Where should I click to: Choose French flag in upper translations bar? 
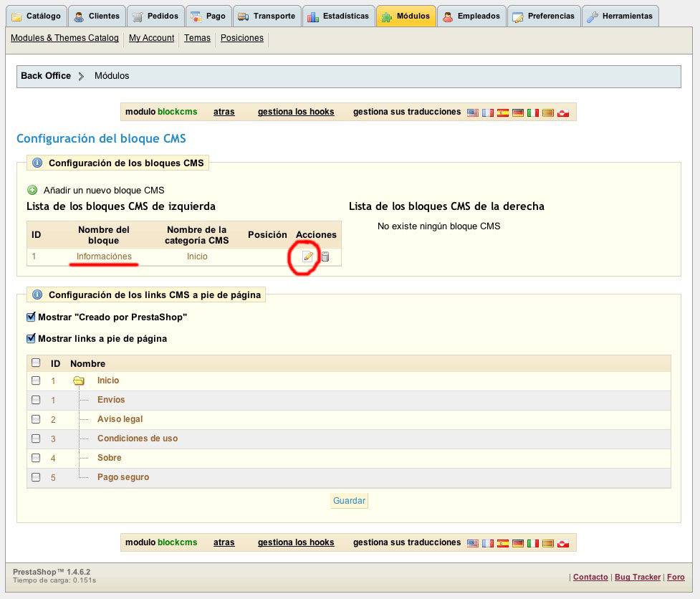(x=488, y=112)
